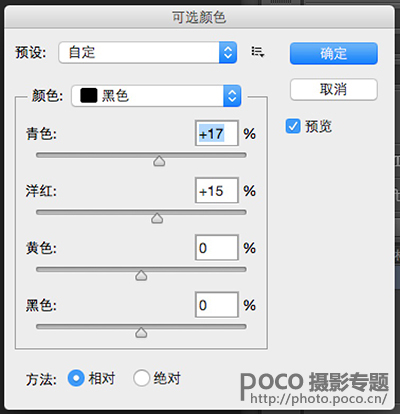The height and width of the screenshot is (414, 400).
Task: Click the 黄色 yellow slider handle
Action: [x=141, y=275]
